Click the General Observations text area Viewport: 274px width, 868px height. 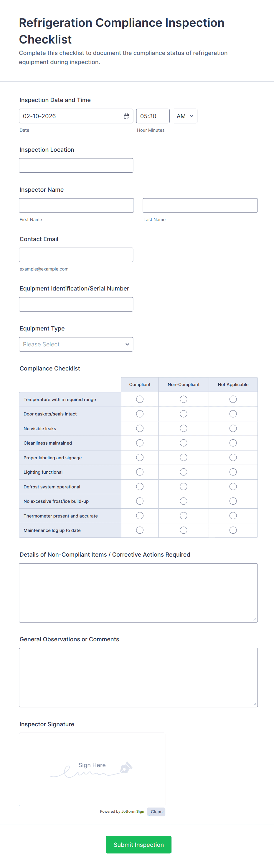click(x=138, y=677)
